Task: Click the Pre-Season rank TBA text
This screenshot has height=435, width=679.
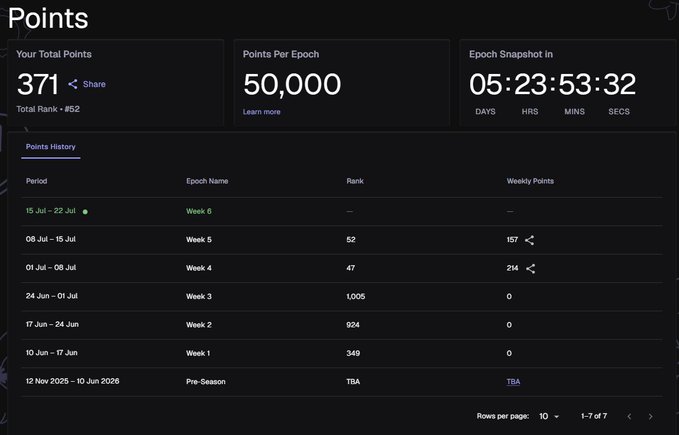Action: [x=353, y=382]
